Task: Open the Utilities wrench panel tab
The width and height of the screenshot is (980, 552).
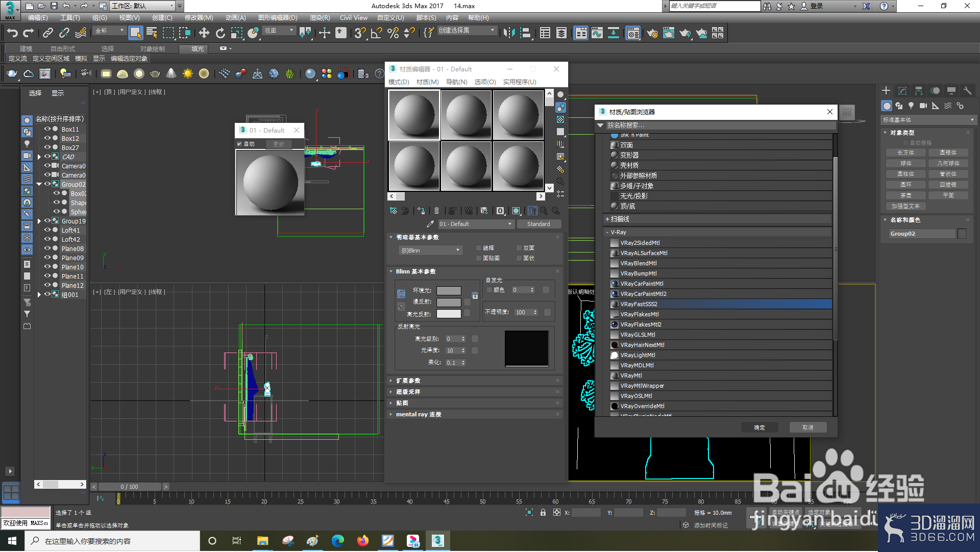Action: [967, 90]
